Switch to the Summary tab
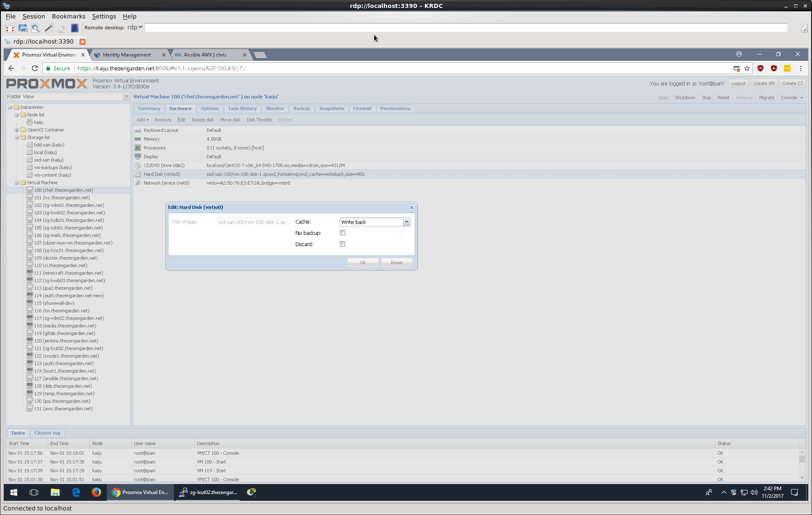This screenshot has height=515, width=812. (x=149, y=108)
